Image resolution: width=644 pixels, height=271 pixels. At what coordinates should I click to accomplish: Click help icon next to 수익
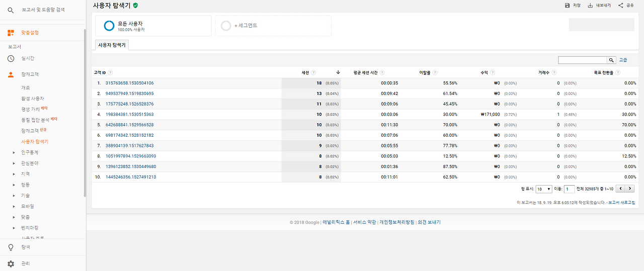tap(493, 73)
